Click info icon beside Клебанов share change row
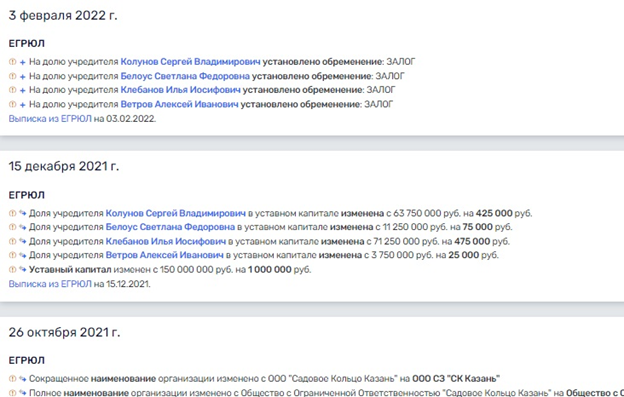 [12, 241]
